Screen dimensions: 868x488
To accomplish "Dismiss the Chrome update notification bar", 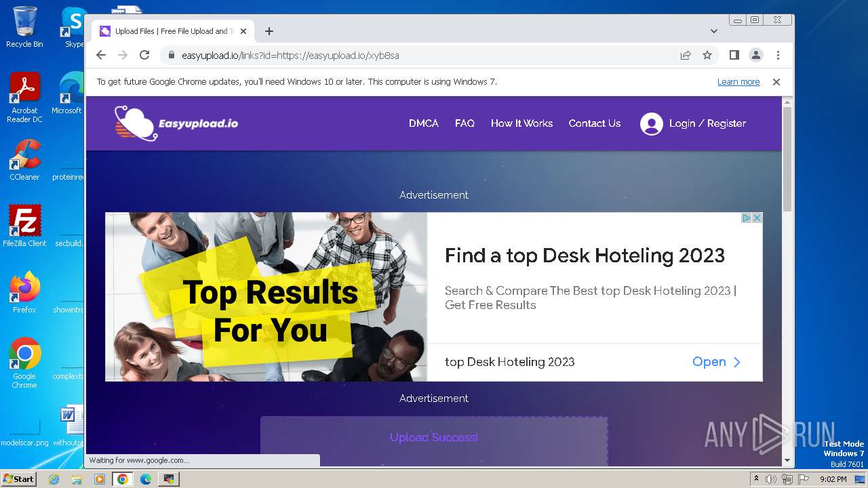I will pos(776,82).
